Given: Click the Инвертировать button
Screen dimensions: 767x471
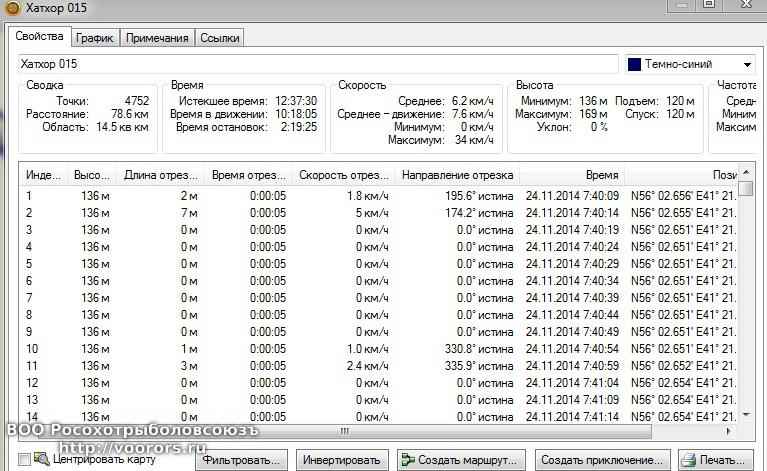Looking at the screenshot, I should coord(343,460).
